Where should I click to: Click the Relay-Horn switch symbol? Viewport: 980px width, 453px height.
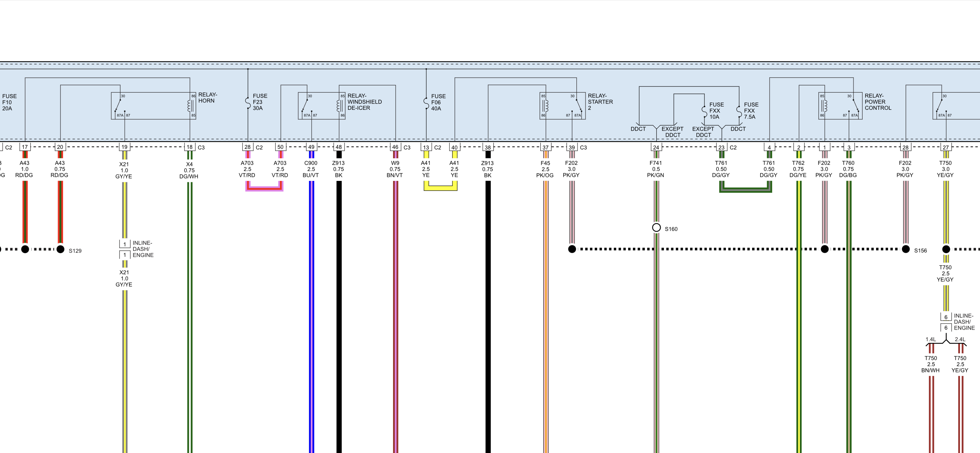coord(118,105)
